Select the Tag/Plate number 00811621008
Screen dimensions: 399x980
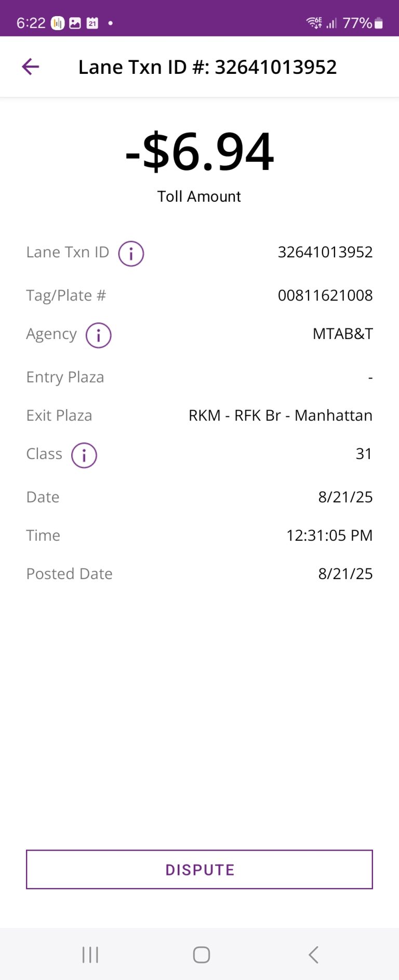325,295
